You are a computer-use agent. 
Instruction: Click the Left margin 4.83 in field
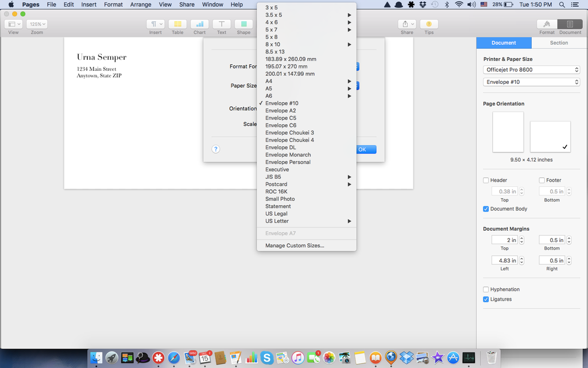[505, 260]
